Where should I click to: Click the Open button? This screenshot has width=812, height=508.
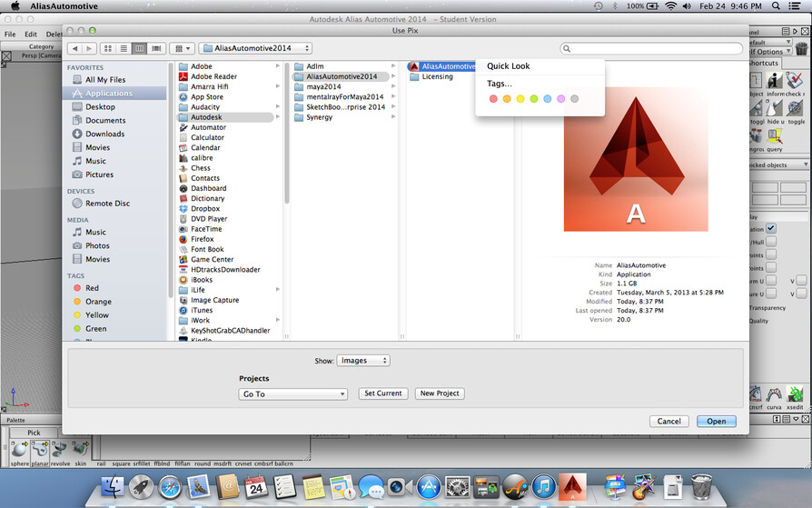coord(717,421)
